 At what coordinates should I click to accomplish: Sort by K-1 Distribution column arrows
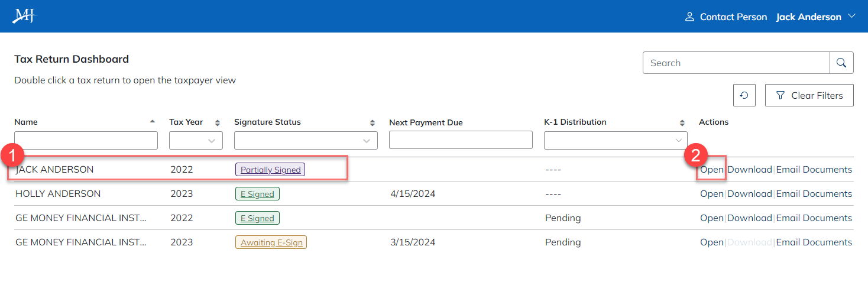[683, 123]
